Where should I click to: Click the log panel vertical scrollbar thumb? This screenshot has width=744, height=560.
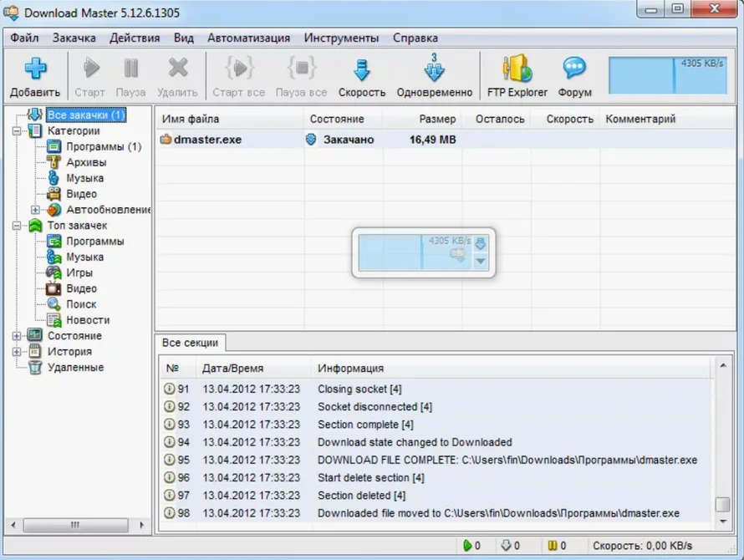722,505
